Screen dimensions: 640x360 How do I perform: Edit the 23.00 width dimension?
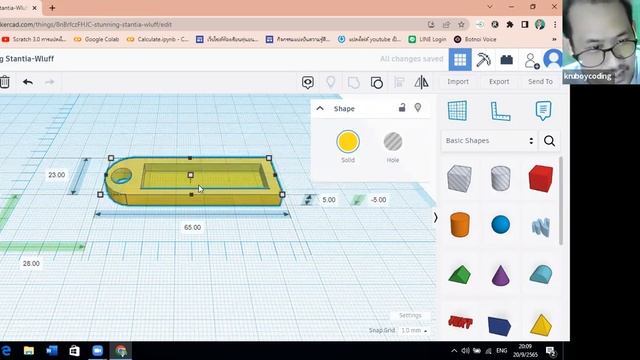pos(56,175)
